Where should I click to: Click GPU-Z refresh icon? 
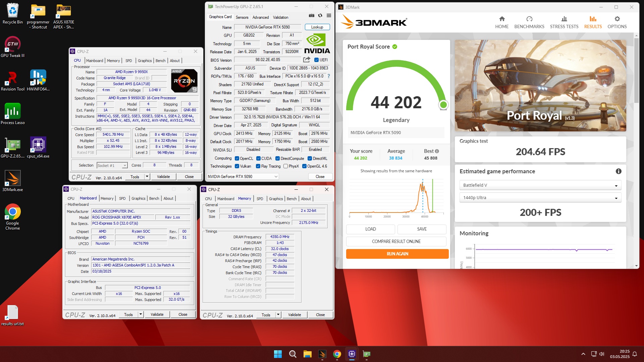click(x=320, y=15)
